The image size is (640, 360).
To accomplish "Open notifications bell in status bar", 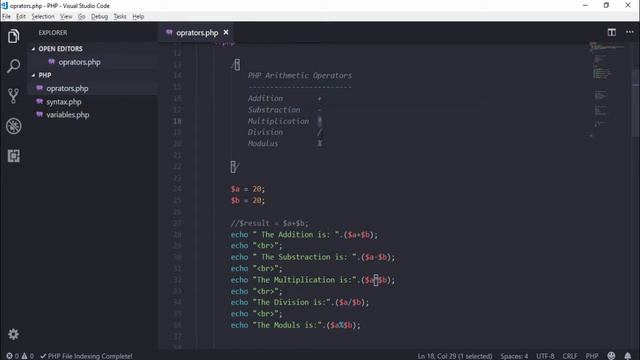I will pos(628,356).
